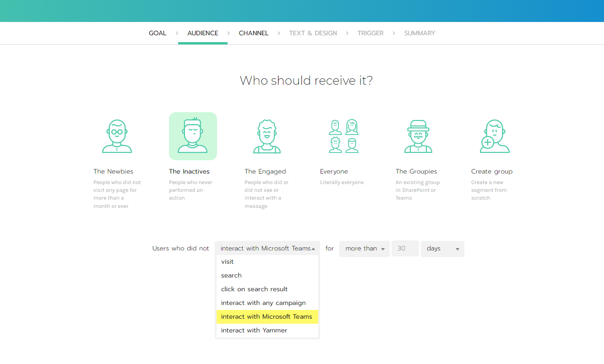This screenshot has height=364, width=604.
Task: Open the more than dropdown
Action: pos(365,249)
